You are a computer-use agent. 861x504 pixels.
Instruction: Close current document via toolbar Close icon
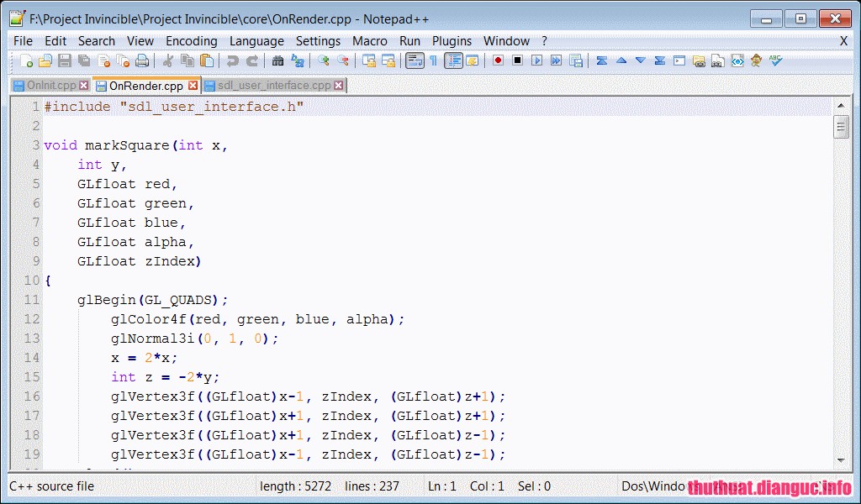103,60
